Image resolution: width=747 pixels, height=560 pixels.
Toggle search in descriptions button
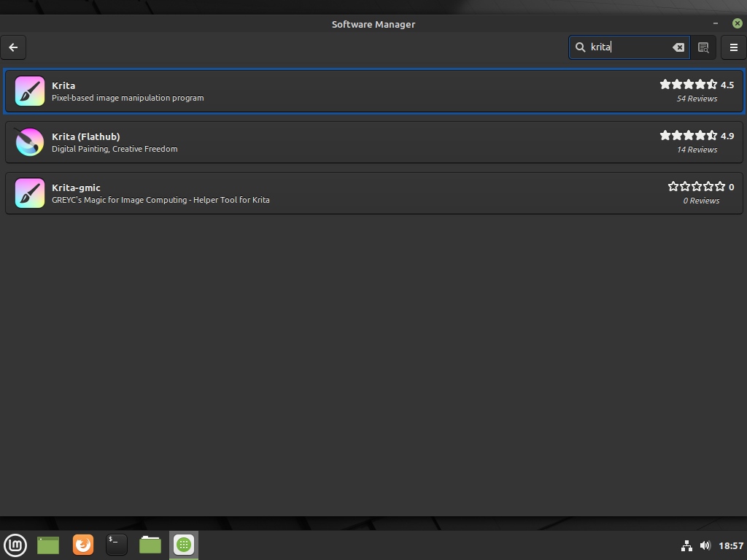(x=703, y=47)
